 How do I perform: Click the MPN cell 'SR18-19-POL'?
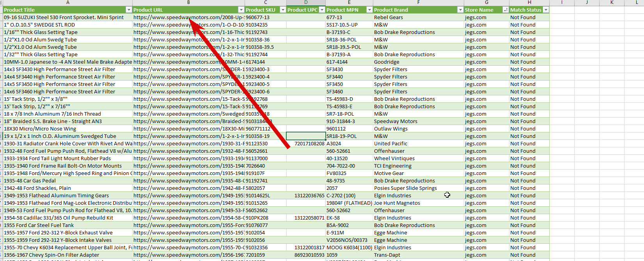point(349,136)
